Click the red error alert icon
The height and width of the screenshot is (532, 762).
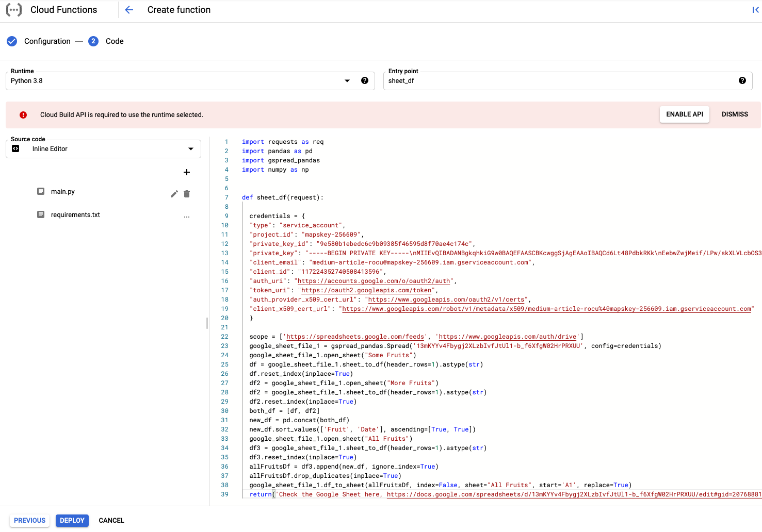23,115
